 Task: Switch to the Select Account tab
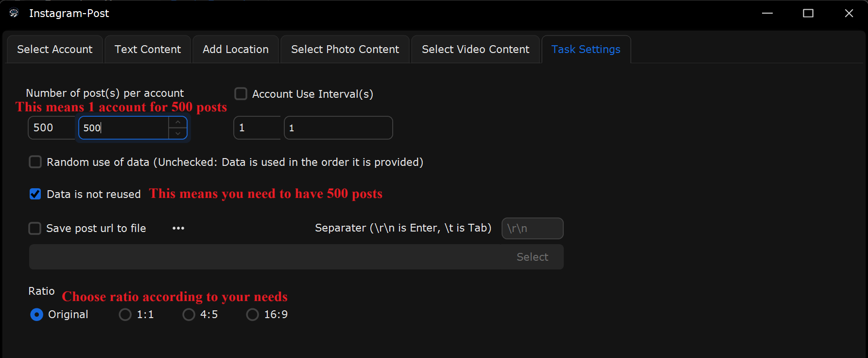click(x=54, y=49)
